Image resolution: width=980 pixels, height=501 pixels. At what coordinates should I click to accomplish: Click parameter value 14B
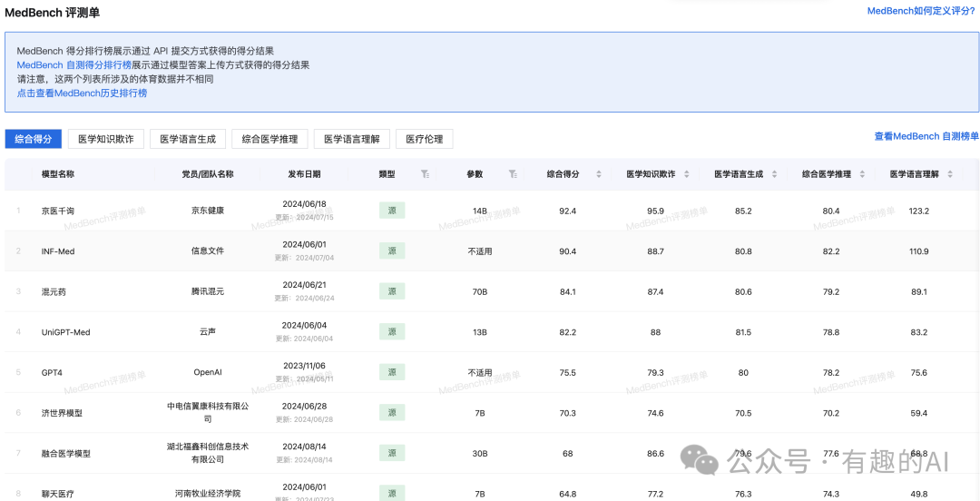pos(480,211)
